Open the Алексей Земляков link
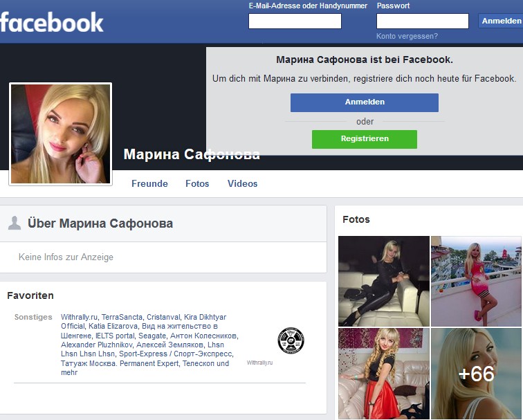The height and width of the screenshot is (420, 523). tap(169, 345)
